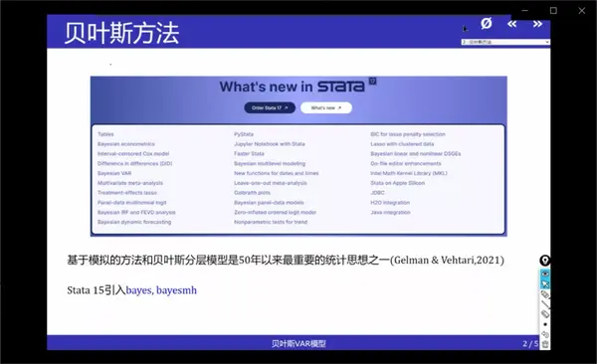Click the slide title 贝叶斯方法
Viewport: 597px width, 364px height.
tap(121, 33)
